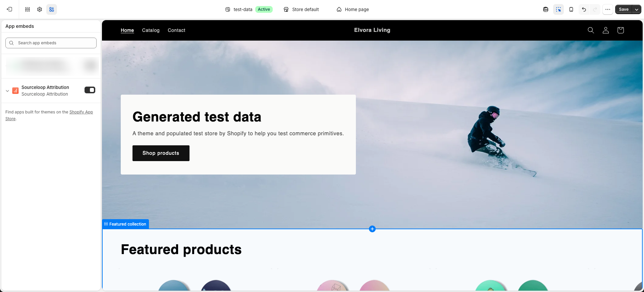Open the Catalog navigation link
644x292 pixels.
point(151,30)
